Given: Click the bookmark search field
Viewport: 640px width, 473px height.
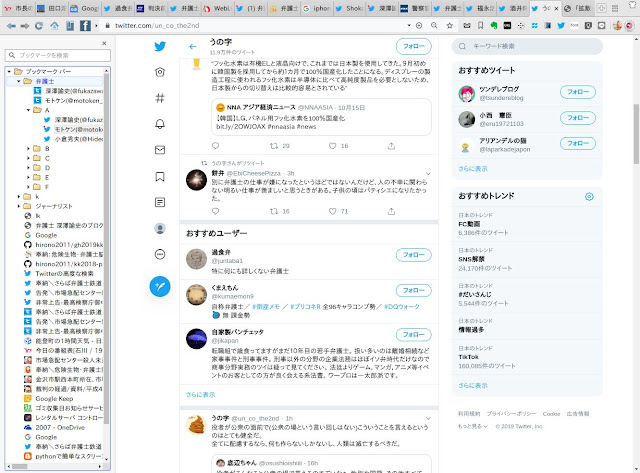Looking at the screenshot, I should pyautogui.click(x=58, y=55).
